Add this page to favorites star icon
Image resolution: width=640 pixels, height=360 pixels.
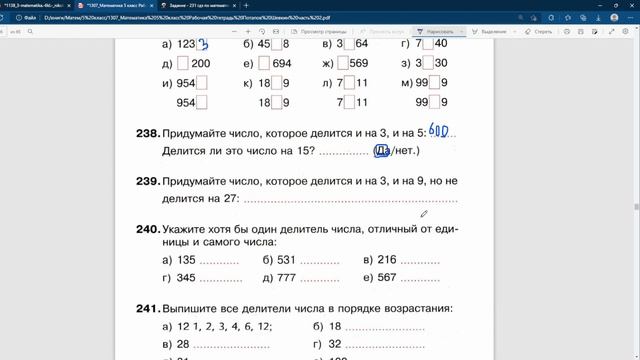[x=534, y=18]
